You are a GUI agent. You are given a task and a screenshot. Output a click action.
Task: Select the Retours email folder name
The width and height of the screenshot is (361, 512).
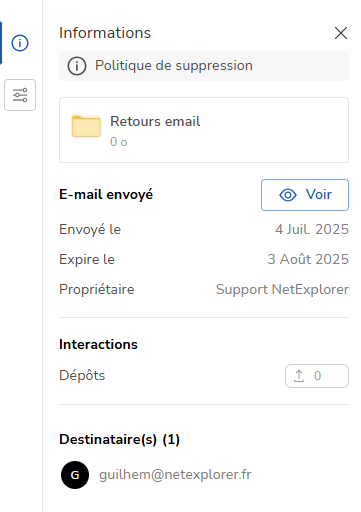pyautogui.click(x=155, y=121)
